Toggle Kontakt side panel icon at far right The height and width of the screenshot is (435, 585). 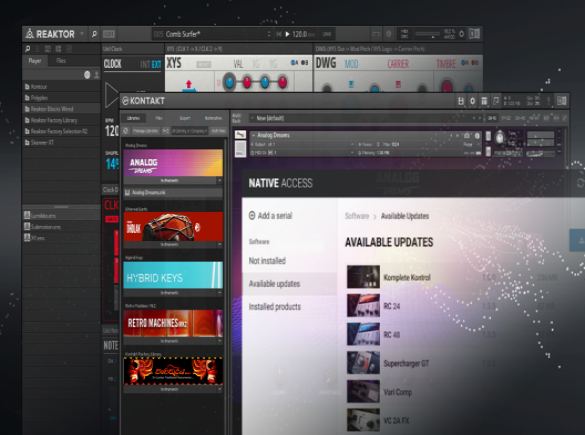point(561,101)
